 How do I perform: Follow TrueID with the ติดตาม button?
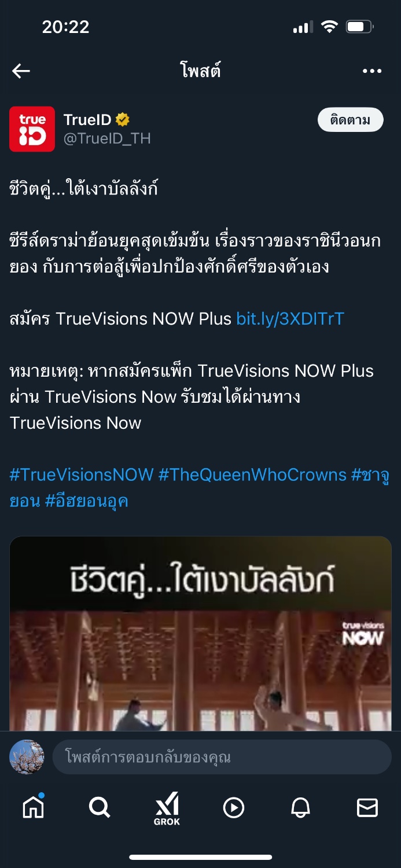point(351,120)
